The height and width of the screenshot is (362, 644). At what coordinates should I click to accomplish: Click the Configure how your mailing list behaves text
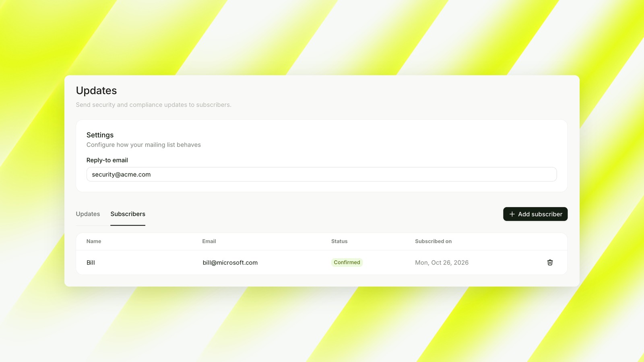pyautogui.click(x=144, y=145)
